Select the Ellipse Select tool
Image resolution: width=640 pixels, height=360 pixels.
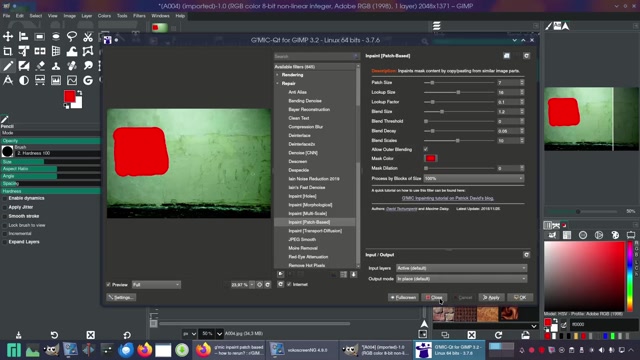56,37
